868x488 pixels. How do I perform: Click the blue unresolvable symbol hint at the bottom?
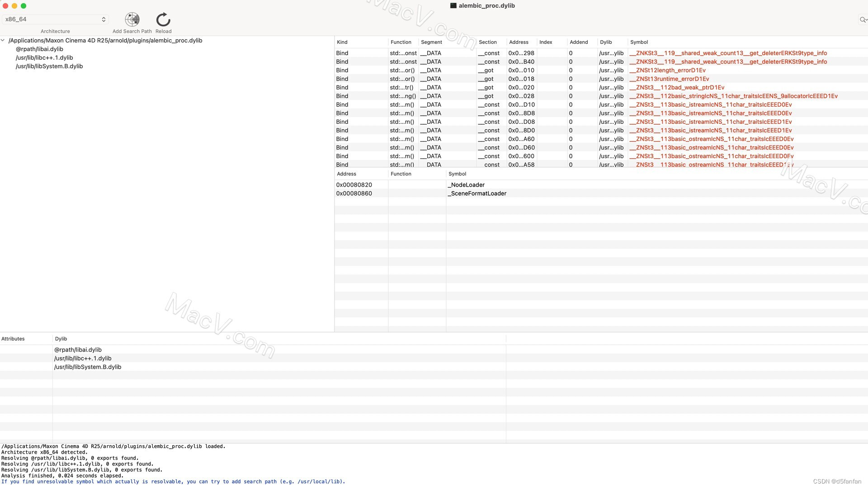174,481
